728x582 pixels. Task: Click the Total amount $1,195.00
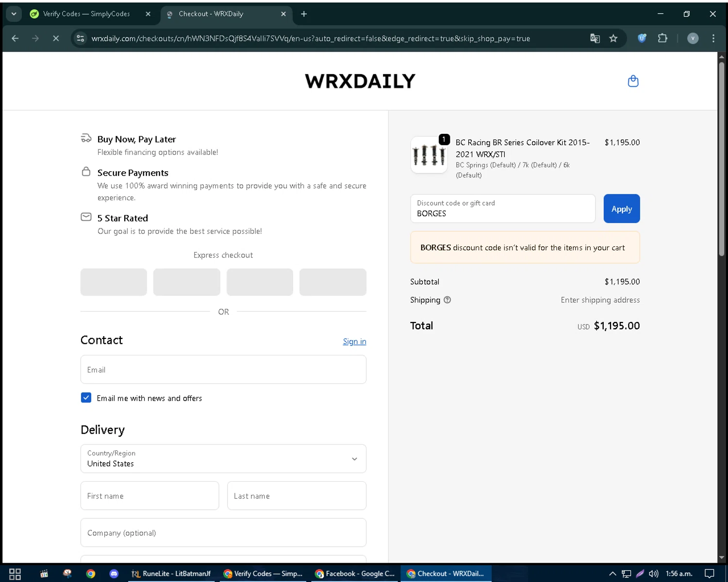617,326
